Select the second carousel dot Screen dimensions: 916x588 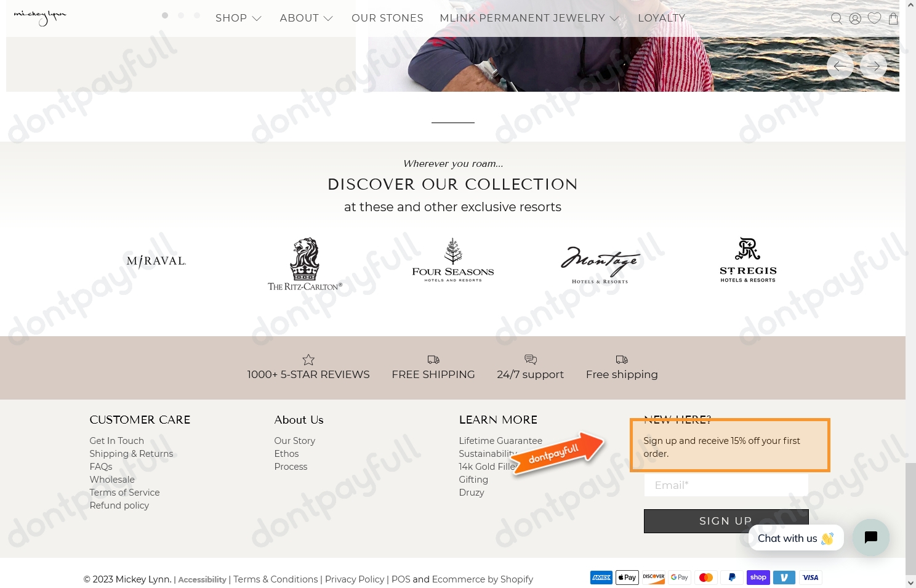180,15
